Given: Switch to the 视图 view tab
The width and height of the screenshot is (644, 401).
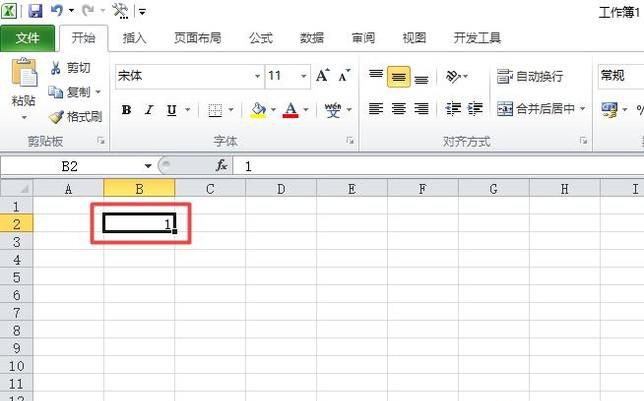Looking at the screenshot, I should 414,38.
